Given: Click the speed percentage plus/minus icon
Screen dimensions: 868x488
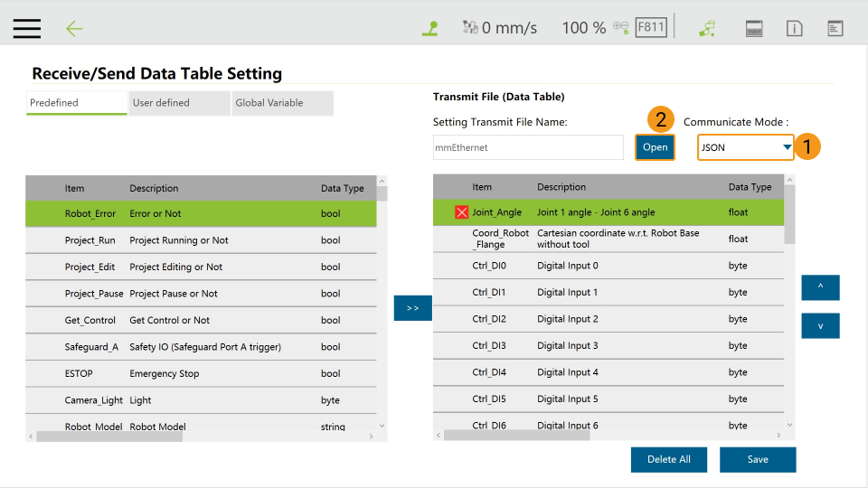Looking at the screenshot, I should click(x=620, y=27).
